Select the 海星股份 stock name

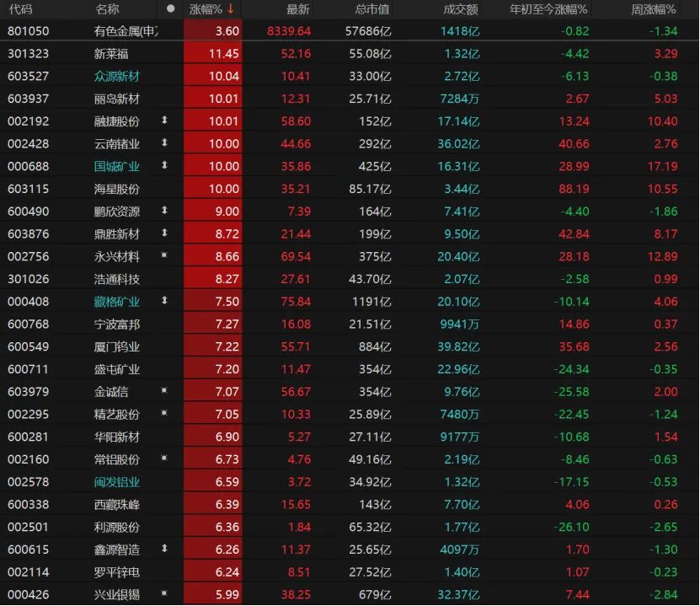[x=117, y=190]
